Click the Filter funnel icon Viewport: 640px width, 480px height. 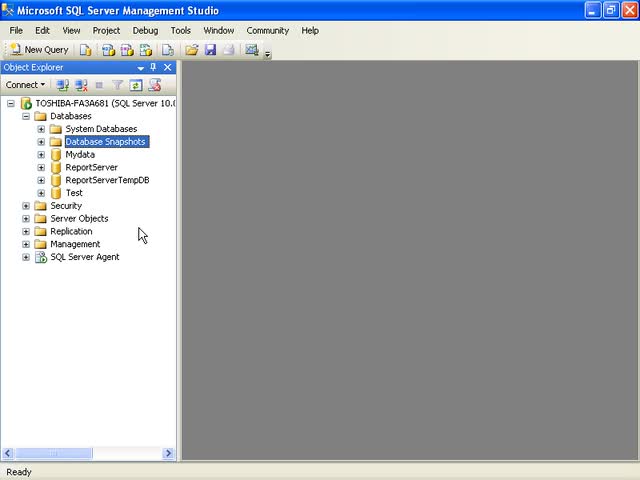[118, 85]
